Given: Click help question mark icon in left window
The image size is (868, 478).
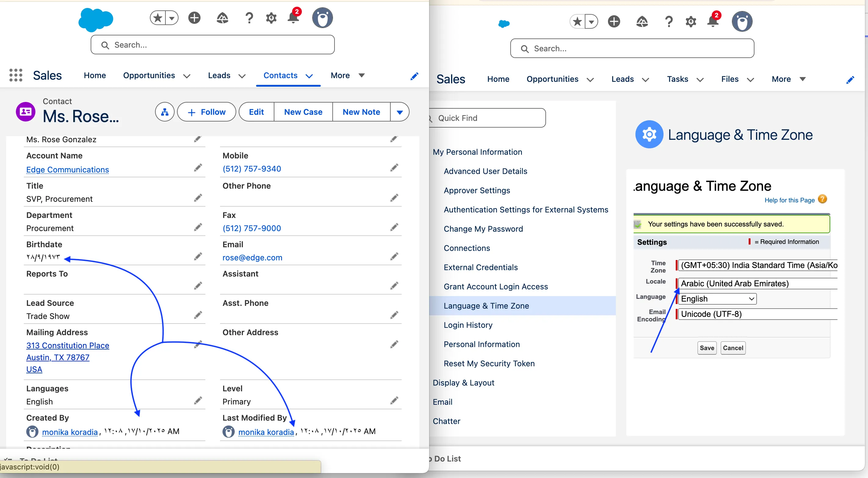Looking at the screenshot, I should (x=249, y=18).
